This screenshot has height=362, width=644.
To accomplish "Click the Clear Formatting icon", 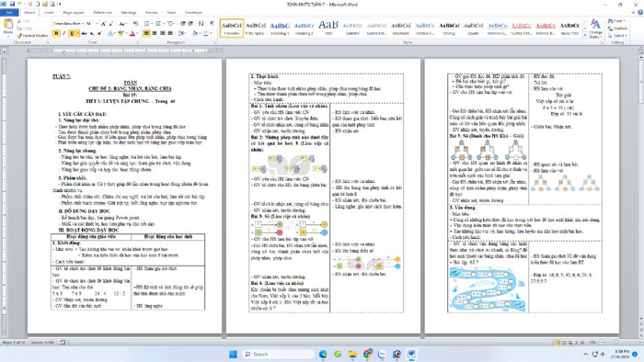I will (x=135, y=24).
